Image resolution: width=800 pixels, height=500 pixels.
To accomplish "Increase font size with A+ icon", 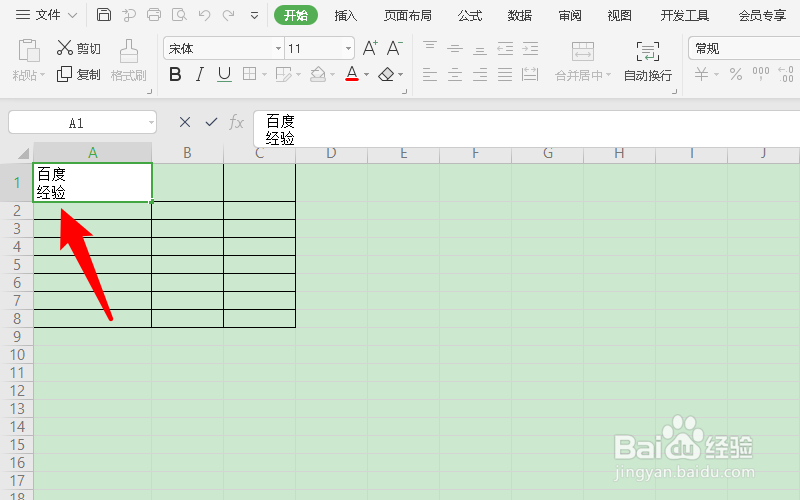I will point(370,48).
